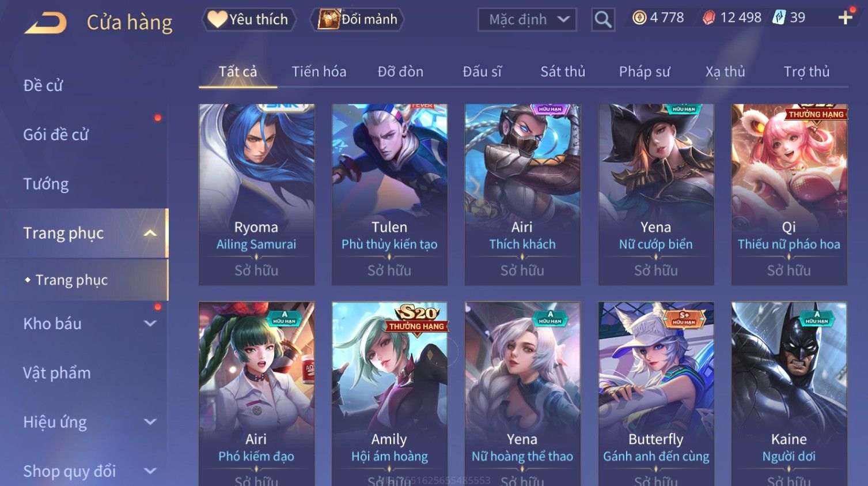Tap the golden back arrow icon
868x486 pixels.
[46, 23]
